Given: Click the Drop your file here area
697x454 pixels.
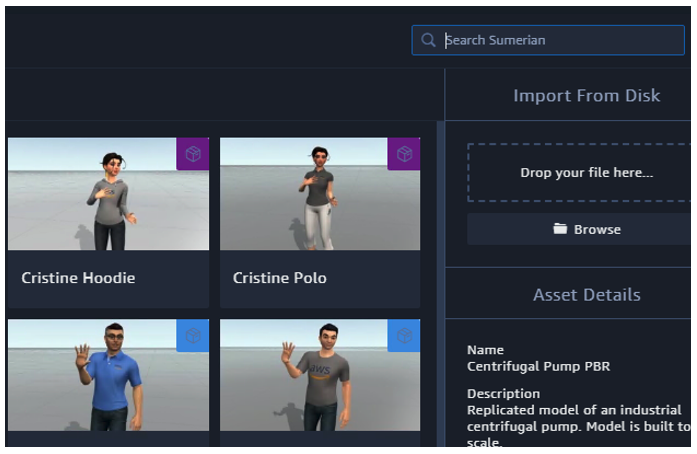Looking at the screenshot, I should (580, 173).
